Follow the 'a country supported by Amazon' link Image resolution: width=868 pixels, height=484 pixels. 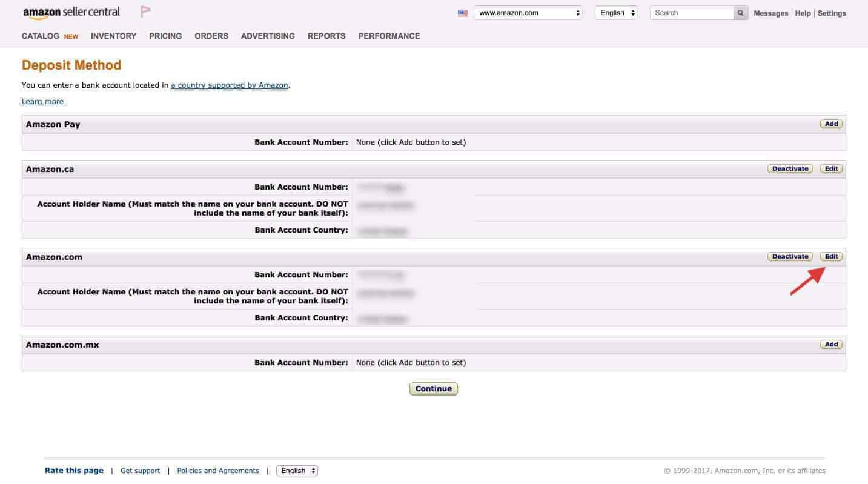[x=229, y=85]
